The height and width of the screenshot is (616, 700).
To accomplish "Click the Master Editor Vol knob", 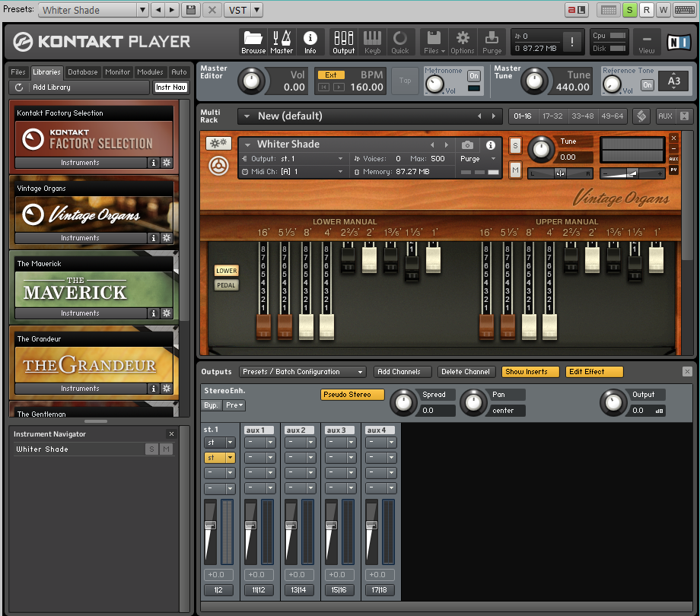I will (x=251, y=81).
